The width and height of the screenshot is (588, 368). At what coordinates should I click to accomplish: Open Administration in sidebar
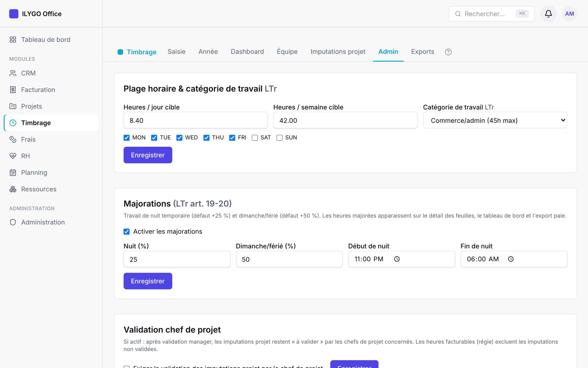click(x=51, y=222)
